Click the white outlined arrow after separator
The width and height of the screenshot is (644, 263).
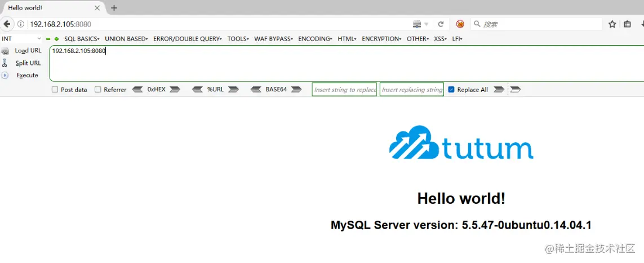[x=516, y=89]
